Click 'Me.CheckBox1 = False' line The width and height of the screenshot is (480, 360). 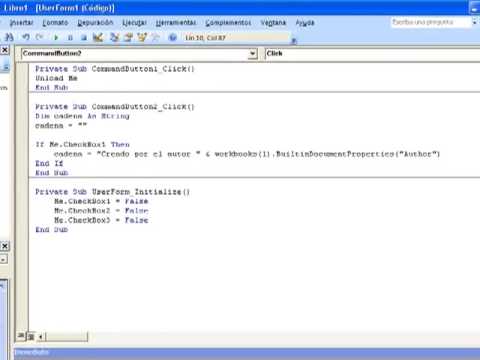(101, 201)
